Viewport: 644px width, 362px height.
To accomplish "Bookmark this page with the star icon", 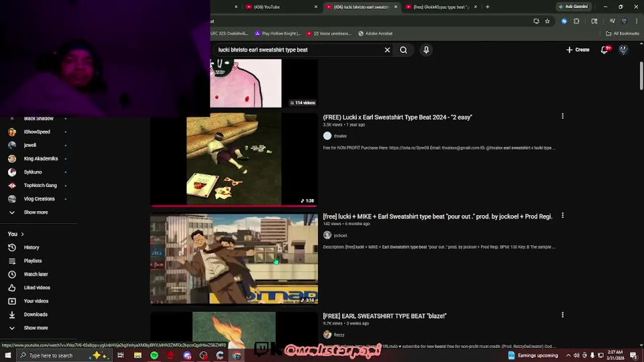I will [547, 21].
